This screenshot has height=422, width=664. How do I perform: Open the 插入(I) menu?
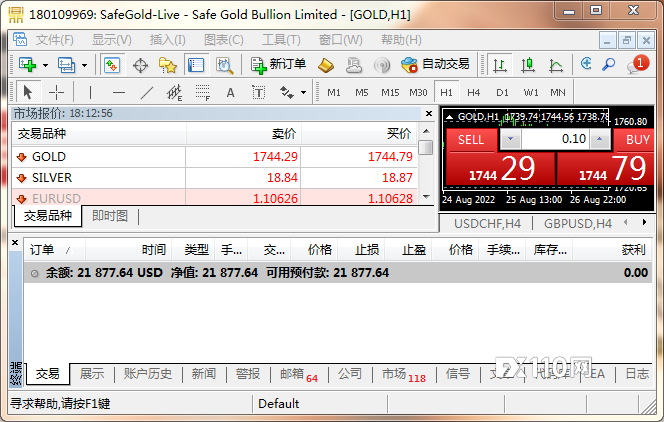[x=167, y=40]
